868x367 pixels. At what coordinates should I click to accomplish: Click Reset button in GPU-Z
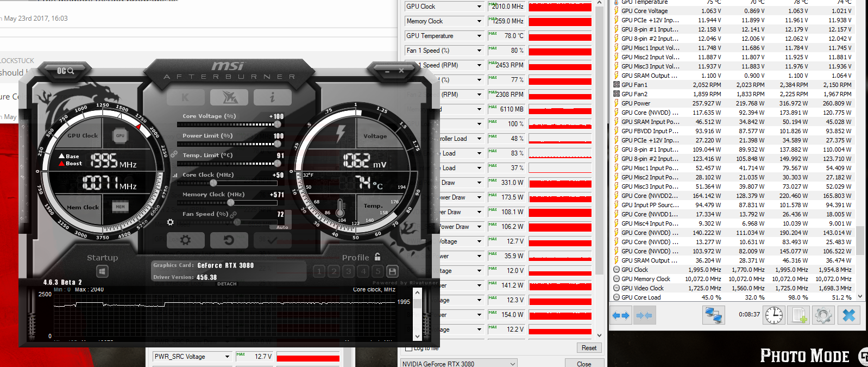(589, 348)
